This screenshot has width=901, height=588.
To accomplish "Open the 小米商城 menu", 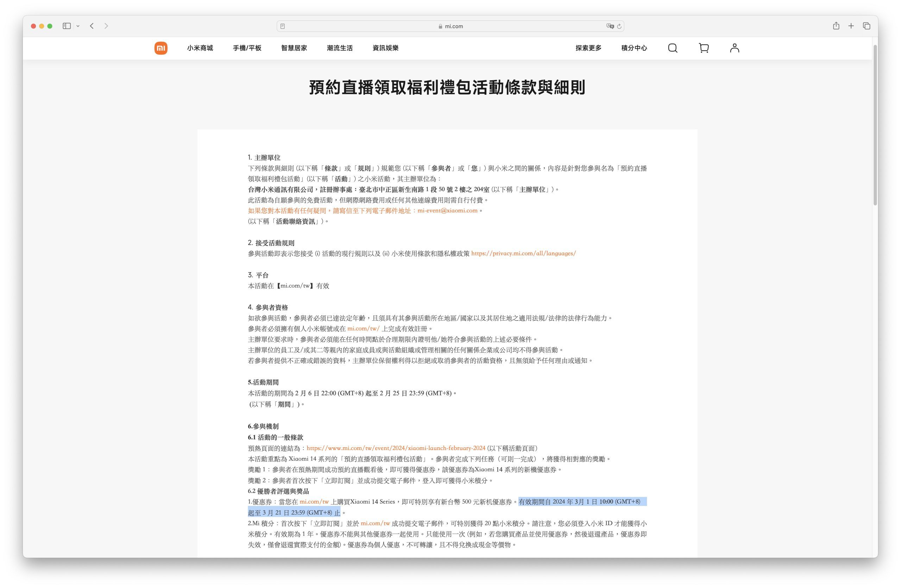I will [x=200, y=48].
